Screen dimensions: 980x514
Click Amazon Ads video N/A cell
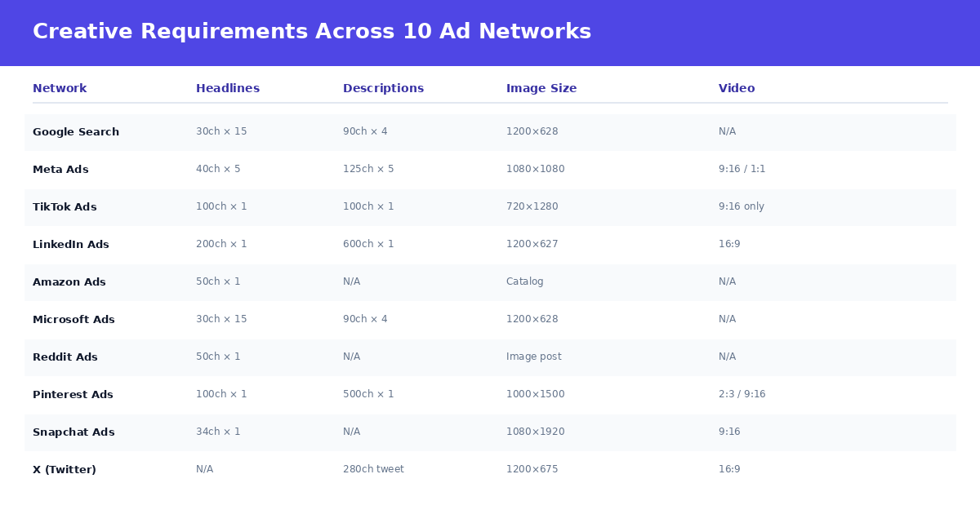[x=727, y=281]
